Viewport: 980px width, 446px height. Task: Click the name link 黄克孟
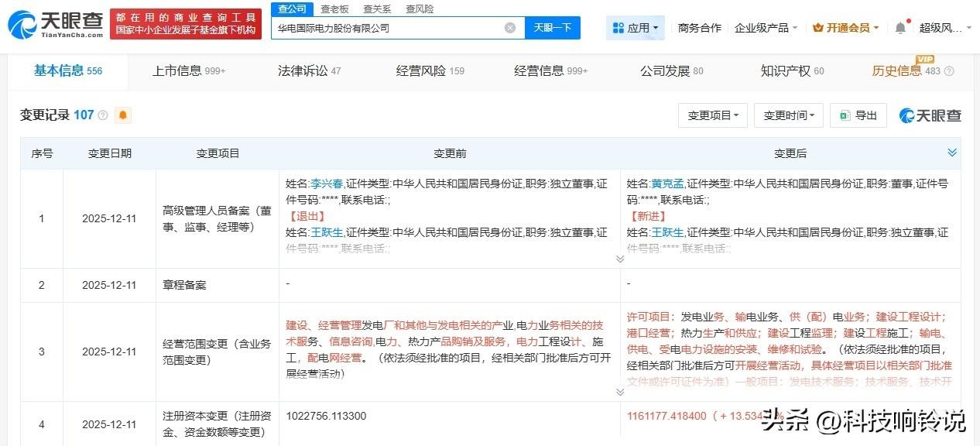click(668, 184)
